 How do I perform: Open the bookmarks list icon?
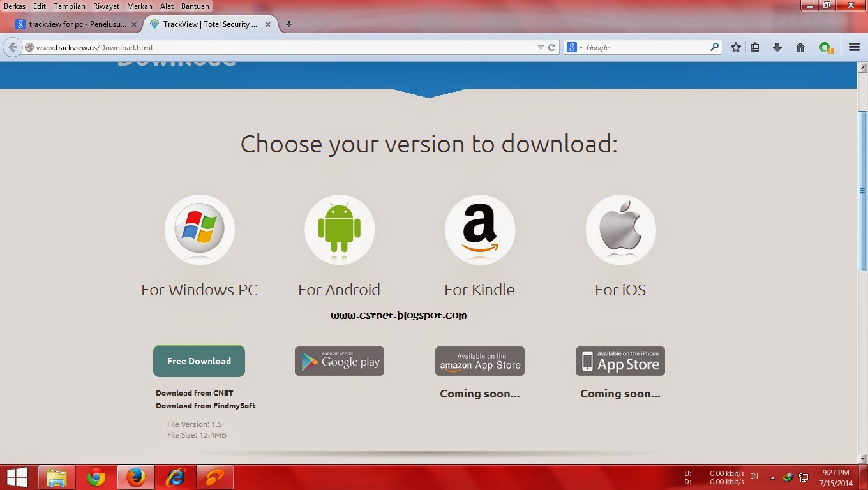click(x=755, y=47)
